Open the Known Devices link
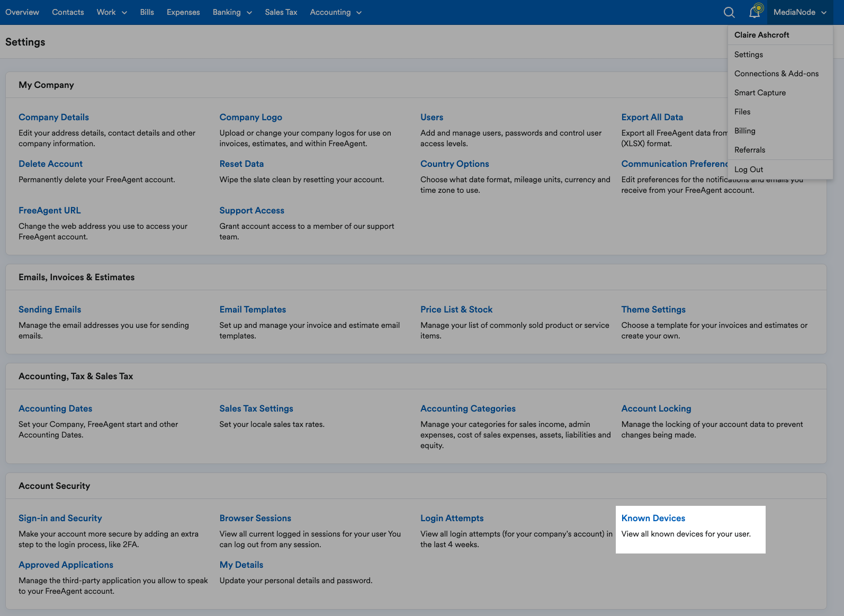Viewport: 844px width, 616px height. pos(653,518)
